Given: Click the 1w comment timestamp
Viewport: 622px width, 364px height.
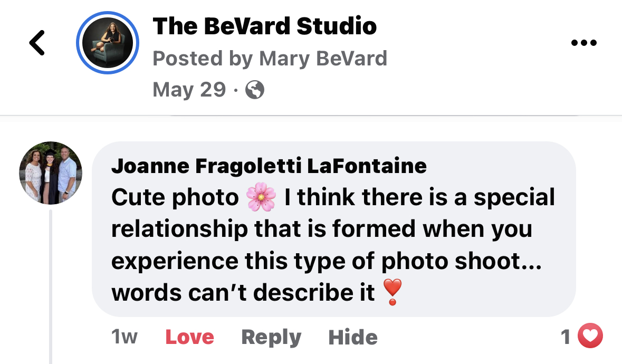Looking at the screenshot, I should pos(125,337).
